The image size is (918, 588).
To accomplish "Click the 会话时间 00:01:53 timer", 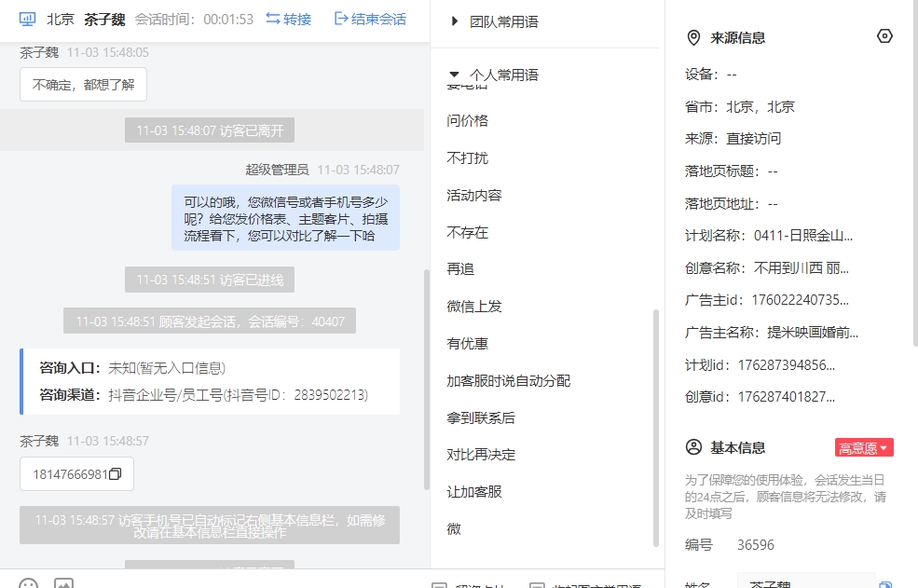I will point(195,20).
